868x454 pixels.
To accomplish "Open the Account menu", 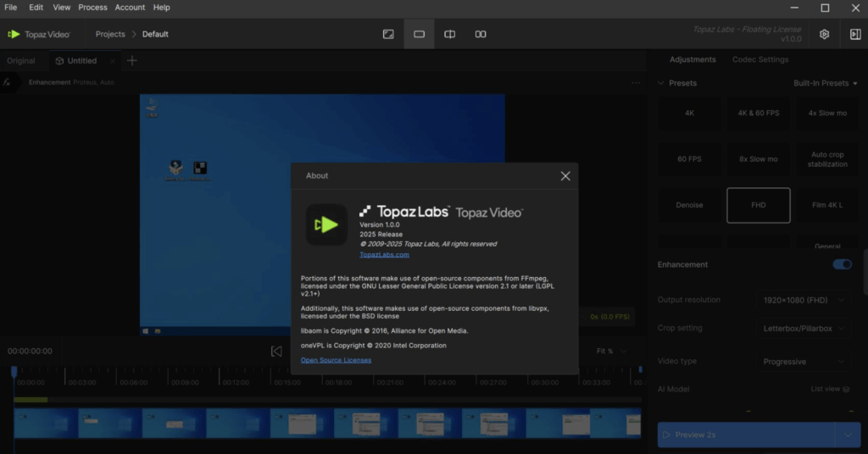I will [130, 7].
